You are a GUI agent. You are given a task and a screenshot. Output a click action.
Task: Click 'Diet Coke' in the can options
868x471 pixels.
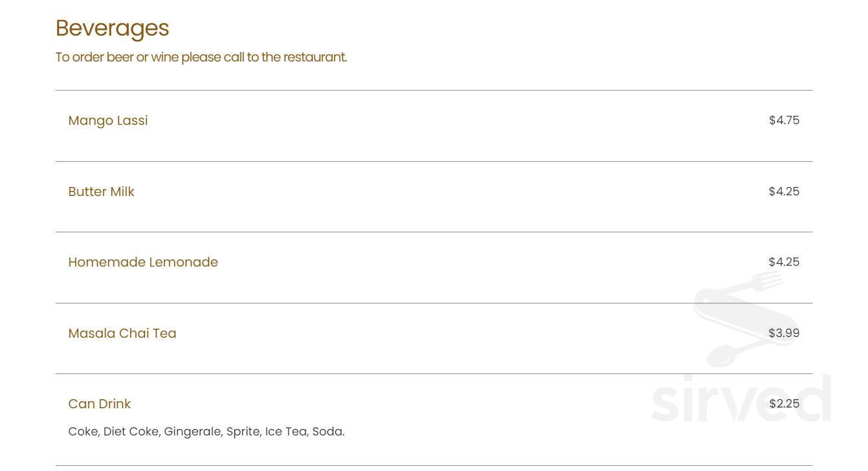131,432
